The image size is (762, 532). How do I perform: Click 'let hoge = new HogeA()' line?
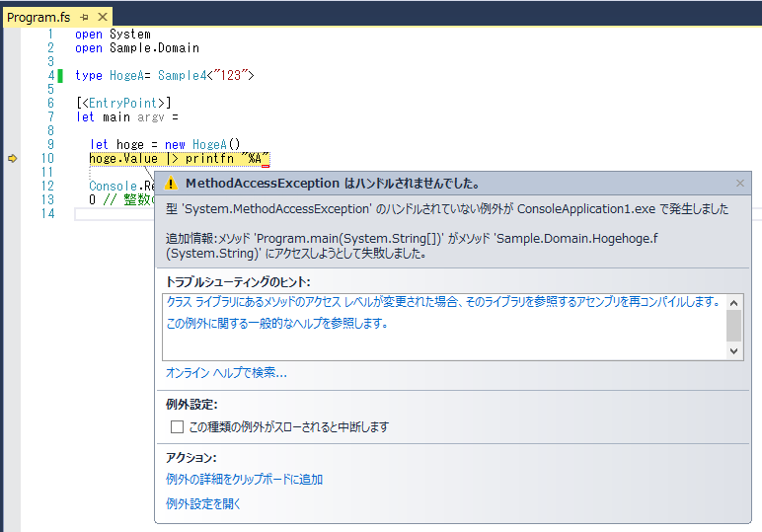pos(165,144)
